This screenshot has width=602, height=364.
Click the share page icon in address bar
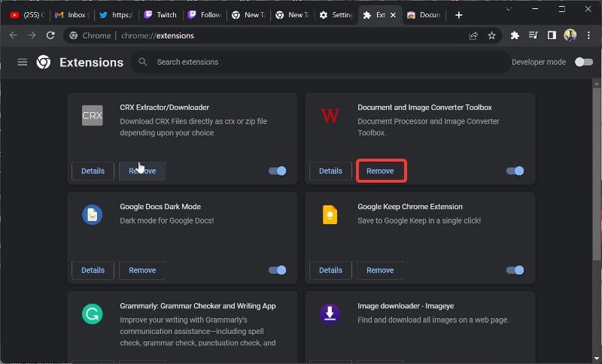click(473, 35)
